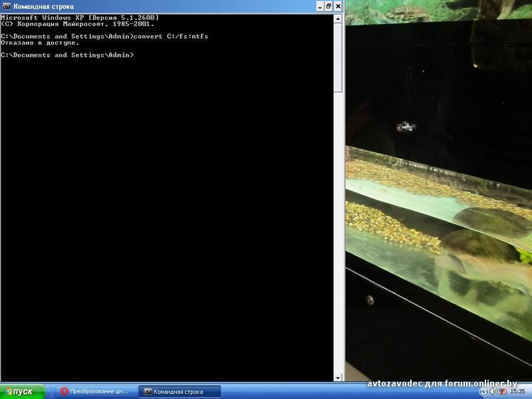The width and height of the screenshot is (532, 399).
Task: Click the Корпорация Майкрософт copyright line
Action: (77, 24)
